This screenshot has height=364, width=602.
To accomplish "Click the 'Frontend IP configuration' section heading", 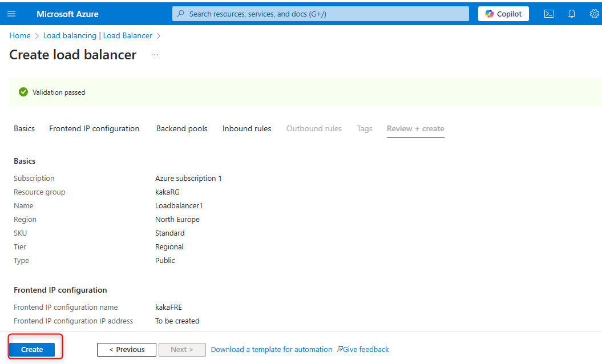I will click(x=60, y=290).
